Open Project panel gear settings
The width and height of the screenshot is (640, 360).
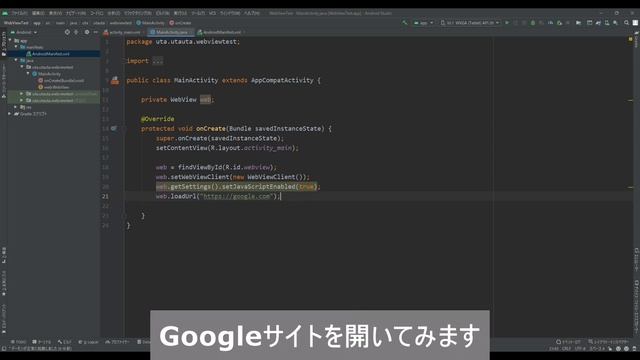[87, 32]
